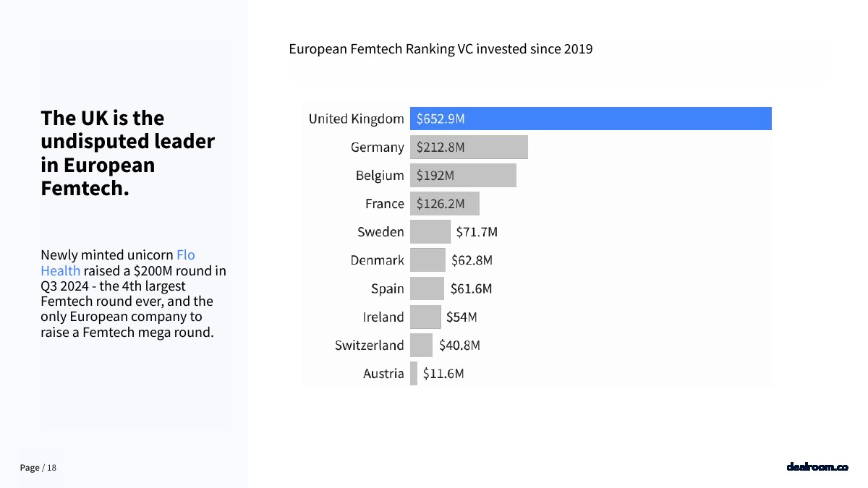Click the Sweden gray bar
The width and height of the screenshot is (868, 488).
click(430, 232)
